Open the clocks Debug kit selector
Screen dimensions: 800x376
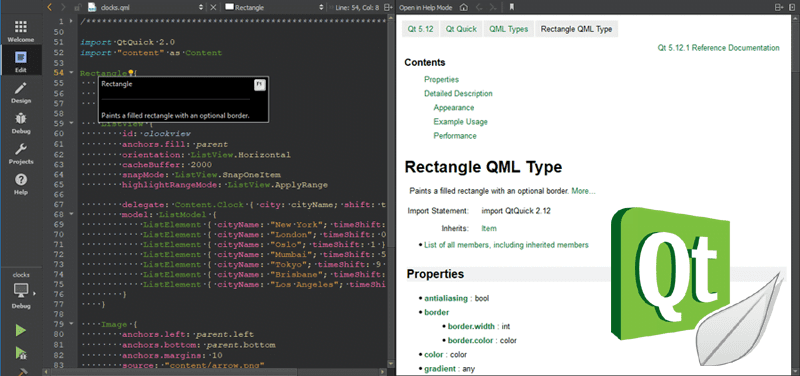(21, 291)
